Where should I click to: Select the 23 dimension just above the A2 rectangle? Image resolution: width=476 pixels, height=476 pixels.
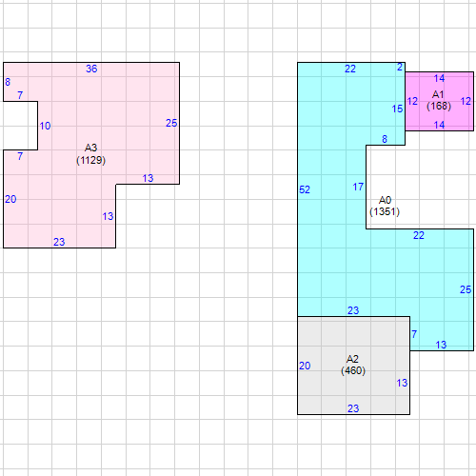coord(353,310)
